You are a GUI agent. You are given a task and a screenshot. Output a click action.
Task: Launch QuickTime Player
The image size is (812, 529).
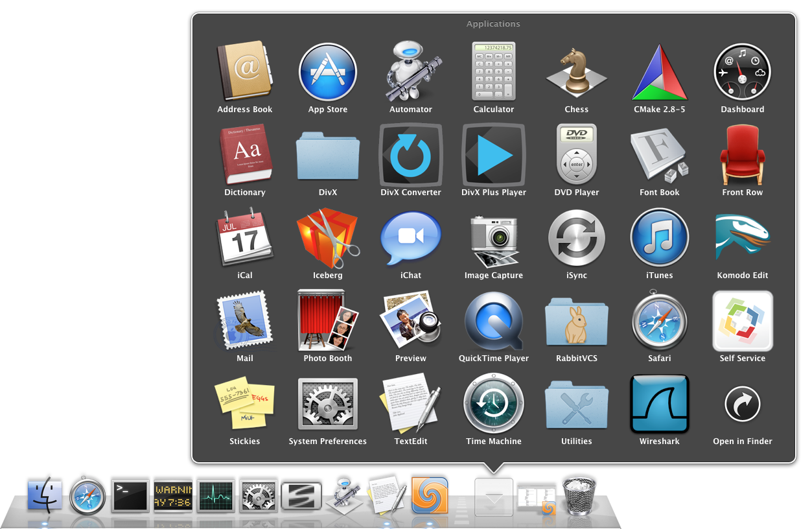(x=493, y=321)
